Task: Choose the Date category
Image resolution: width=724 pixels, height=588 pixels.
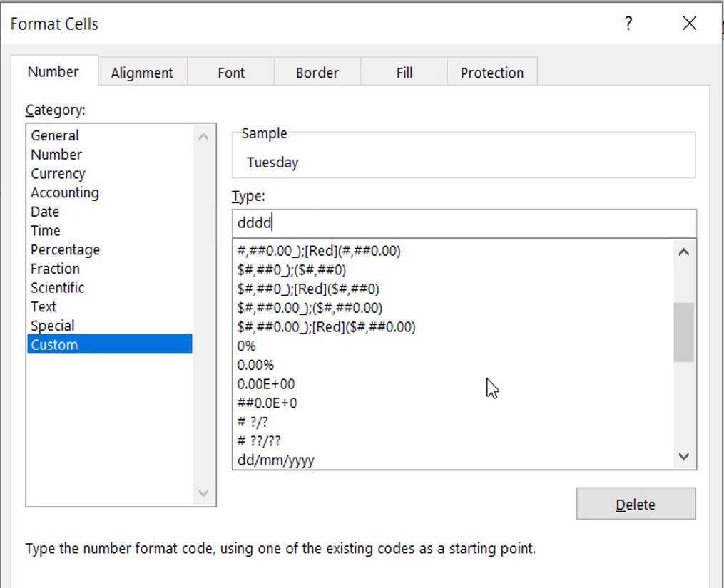Action: [45, 211]
